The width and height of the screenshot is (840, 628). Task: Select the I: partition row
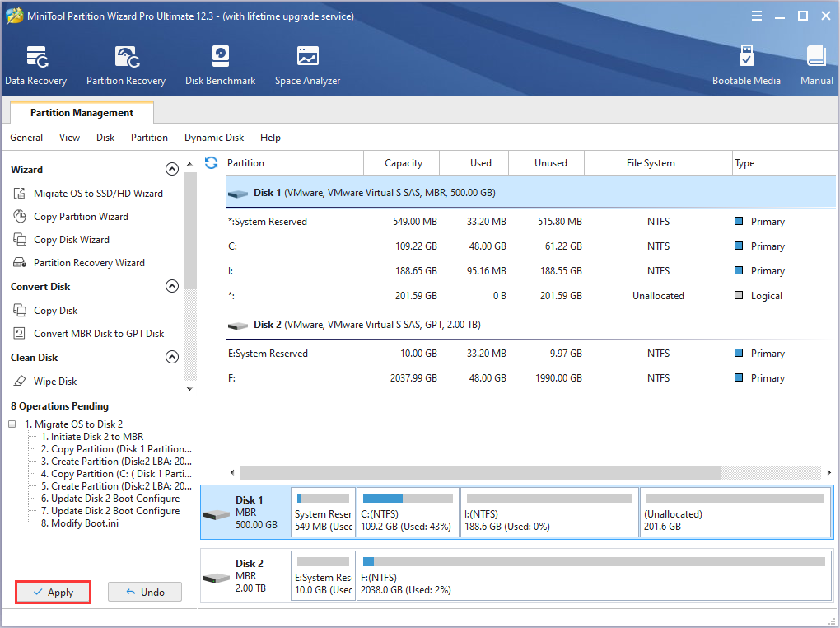[530, 271]
